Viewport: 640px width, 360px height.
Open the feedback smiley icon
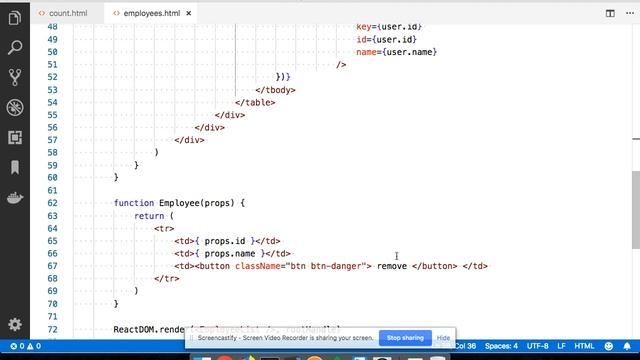pyautogui.click(x=609, y=346)
